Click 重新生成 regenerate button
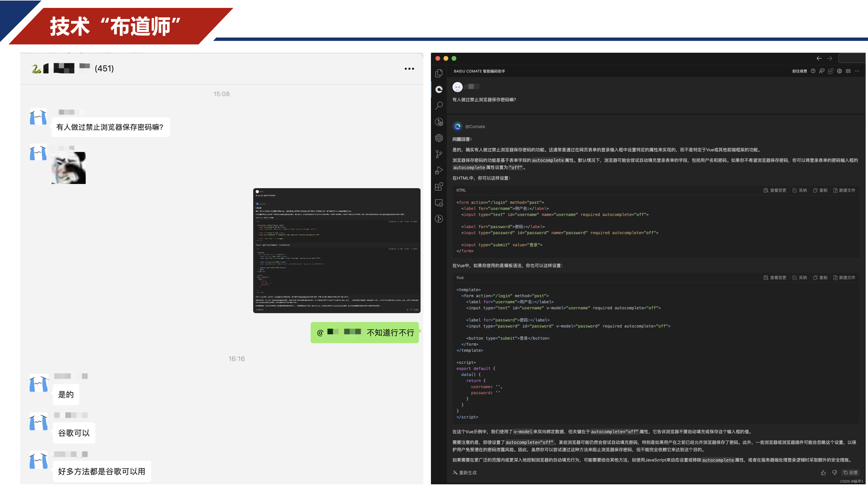The height and width of the screenshot is (486, 868). 465,472
